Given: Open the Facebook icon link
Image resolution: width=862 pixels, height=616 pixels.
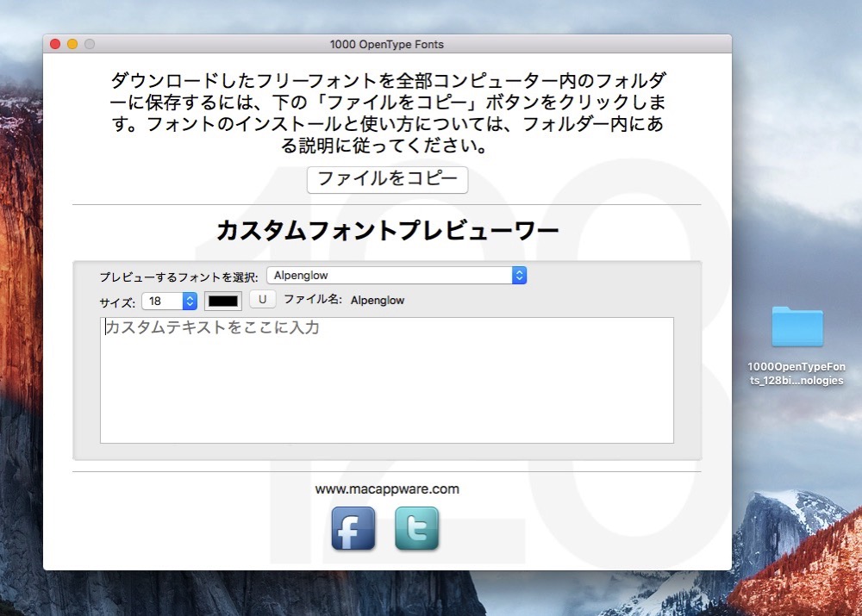Looking at the screenshot, I should (353, 528).
